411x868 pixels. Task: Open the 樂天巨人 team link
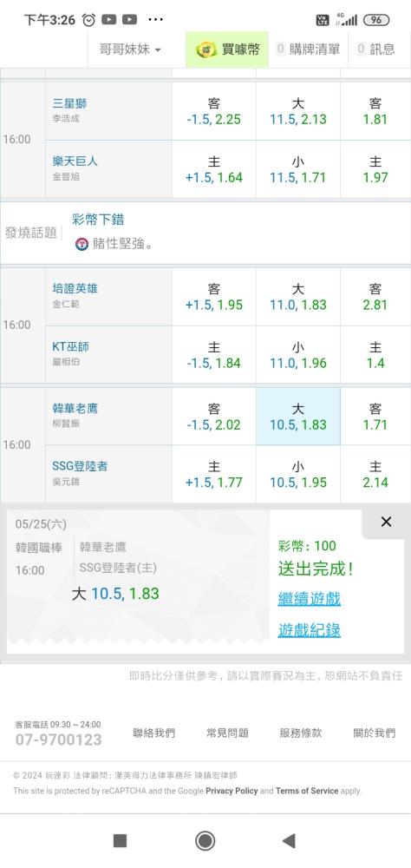[75, 161]
